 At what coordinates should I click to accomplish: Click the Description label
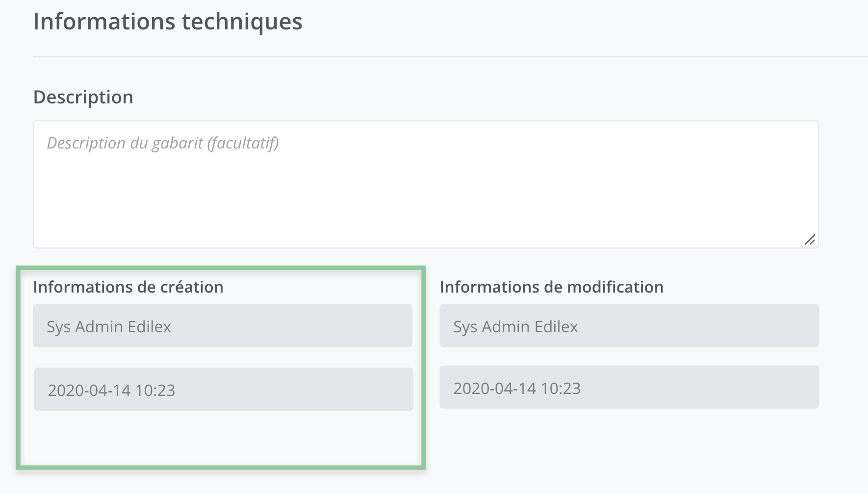83,97
